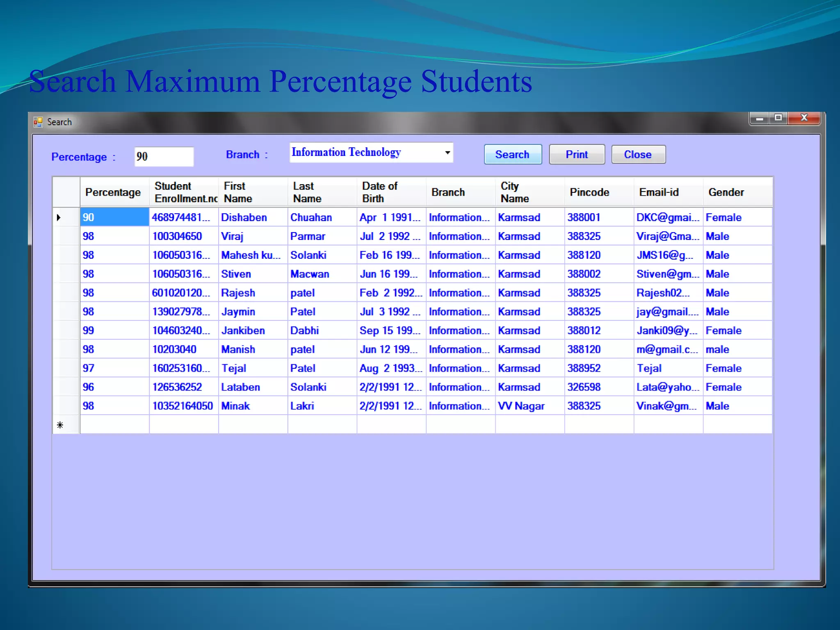840x630 pixels.
Task: Click the Print button
Action: pos(577,154)
